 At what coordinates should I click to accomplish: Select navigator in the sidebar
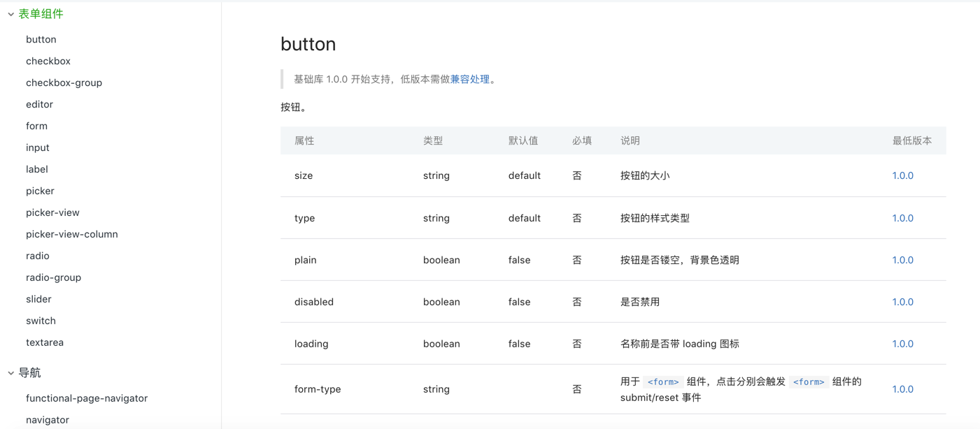pos(48,419)
